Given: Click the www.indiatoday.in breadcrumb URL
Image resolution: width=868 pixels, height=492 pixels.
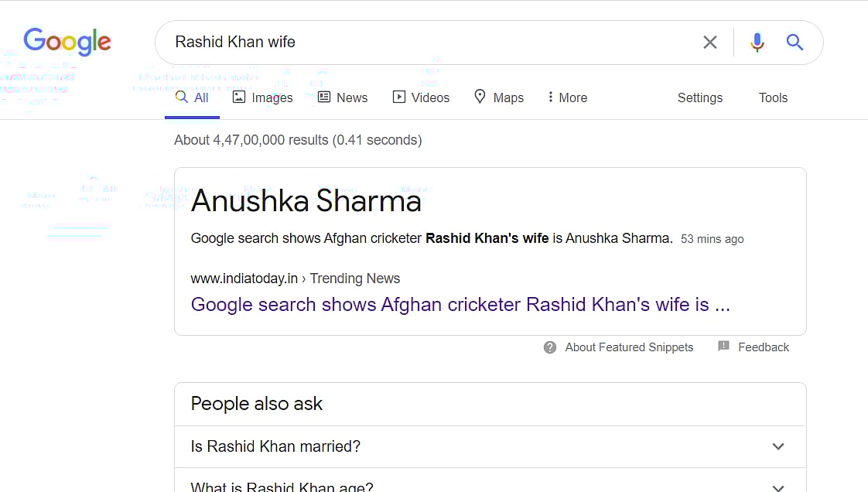Looking at the screenshot, I should pos(244,278).
